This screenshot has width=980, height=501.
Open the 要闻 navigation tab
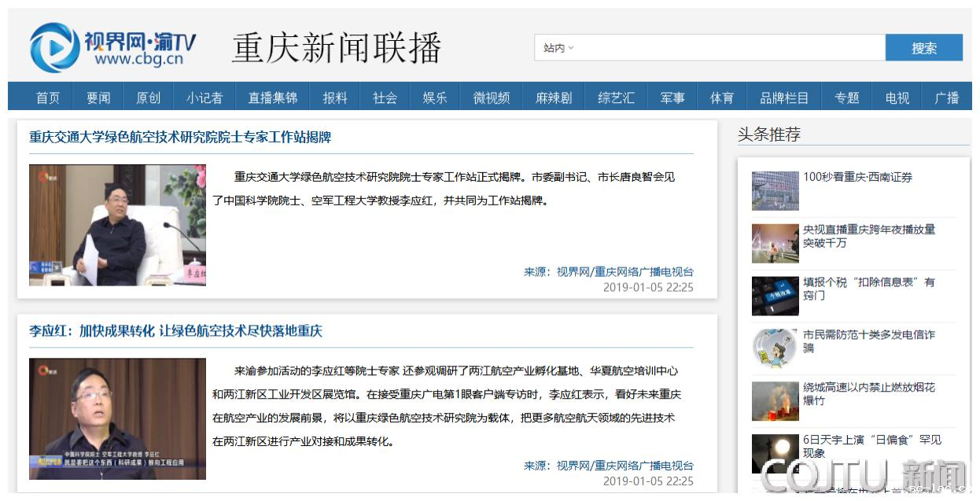click(98, 98)
